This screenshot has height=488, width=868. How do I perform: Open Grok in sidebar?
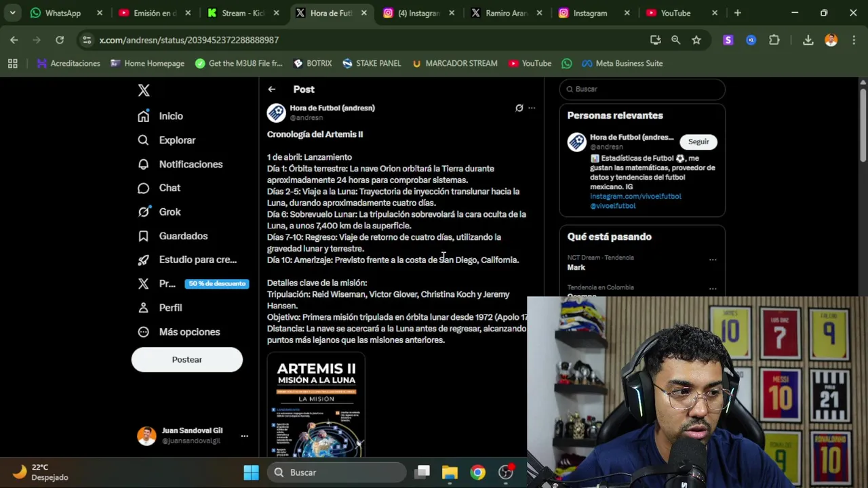[159, 211]
